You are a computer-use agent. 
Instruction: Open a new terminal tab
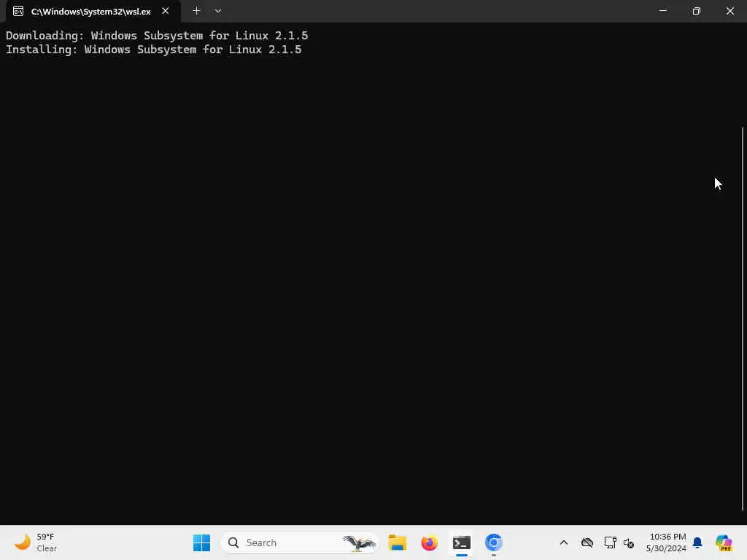pyautogui.click(x=196, y=11)
